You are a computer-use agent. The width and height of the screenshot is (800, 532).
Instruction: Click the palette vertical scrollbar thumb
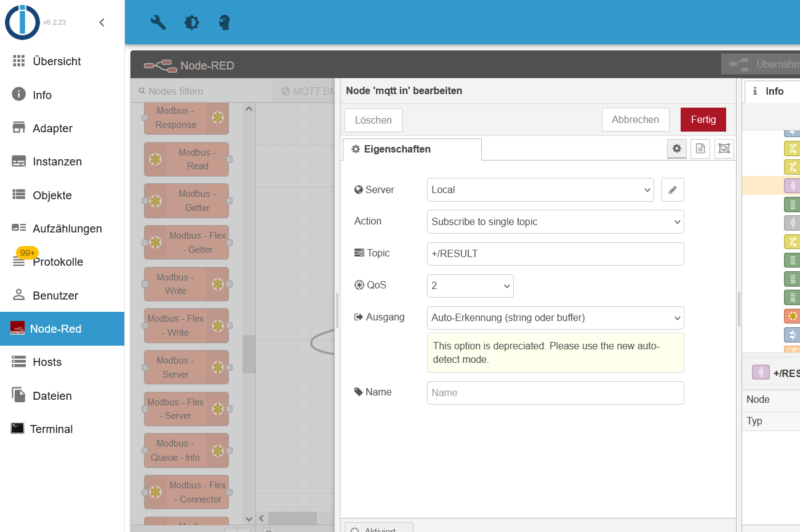tap(249, 354)
